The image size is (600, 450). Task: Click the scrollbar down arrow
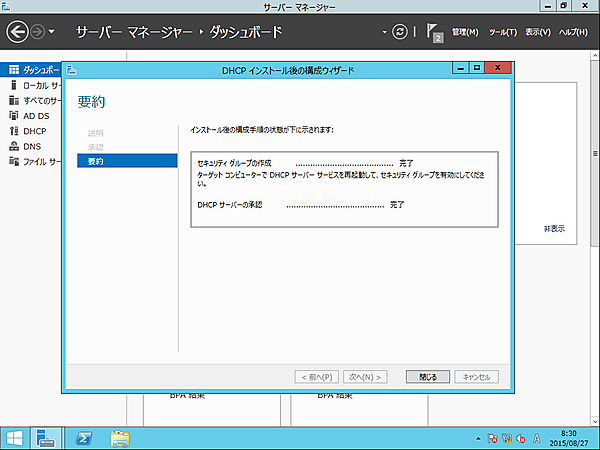595,421
